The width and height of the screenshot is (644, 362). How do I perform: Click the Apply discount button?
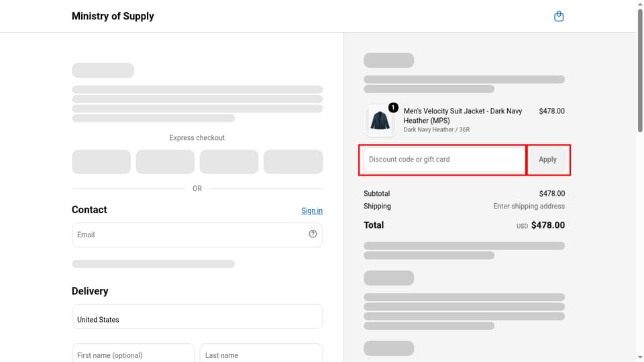(x=547, y=160)
